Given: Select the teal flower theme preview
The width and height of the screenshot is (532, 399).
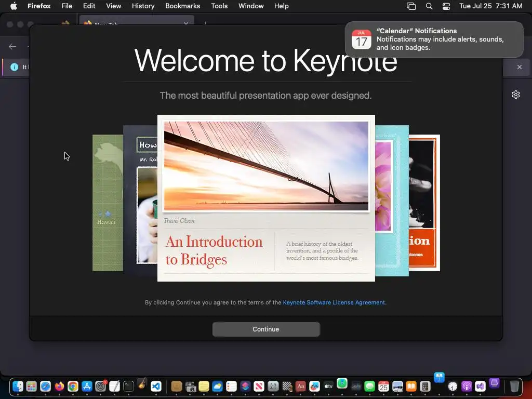Looking at the screenshot, I should (392, 201).
